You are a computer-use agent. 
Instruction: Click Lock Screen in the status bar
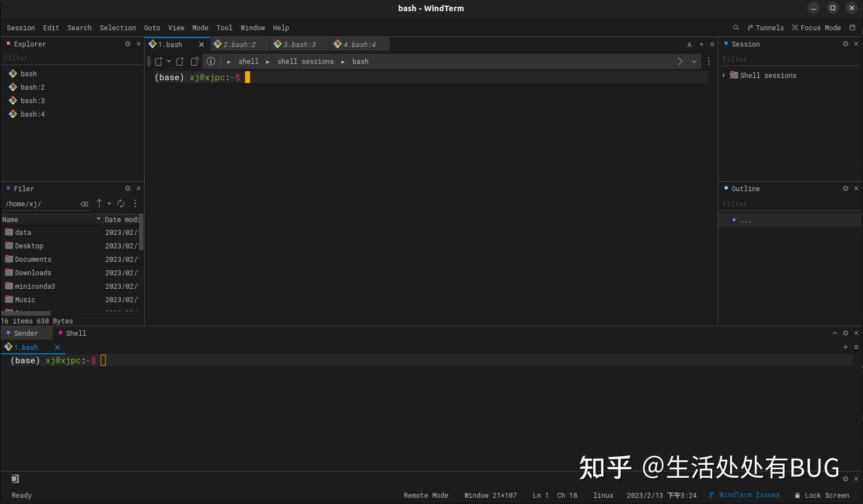pos(826,495)
